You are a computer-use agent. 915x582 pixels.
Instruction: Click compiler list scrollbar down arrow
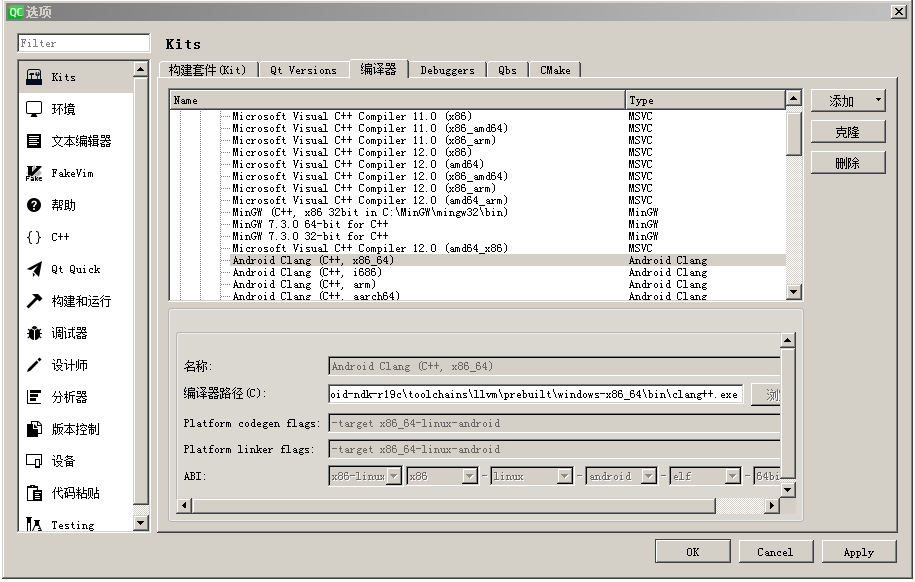tap(794, 292)
